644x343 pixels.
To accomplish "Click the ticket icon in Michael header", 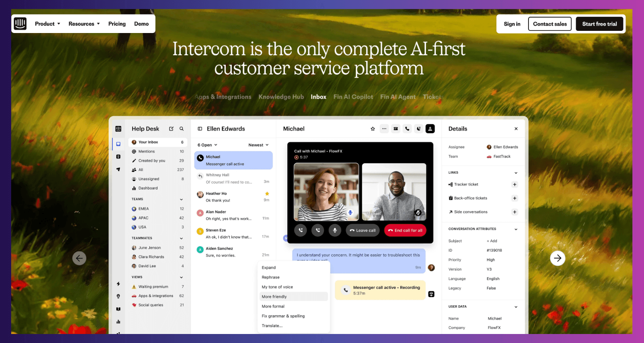I will (395, 129).
